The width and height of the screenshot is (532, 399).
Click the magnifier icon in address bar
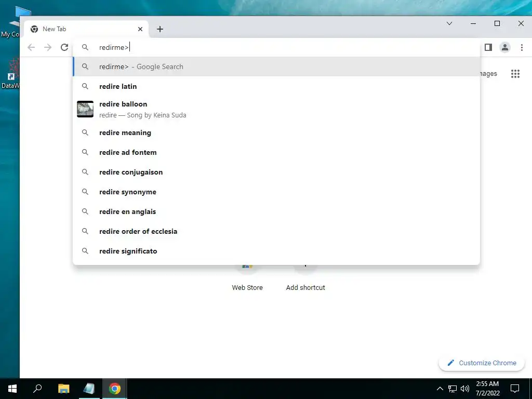tap(85, 47)
